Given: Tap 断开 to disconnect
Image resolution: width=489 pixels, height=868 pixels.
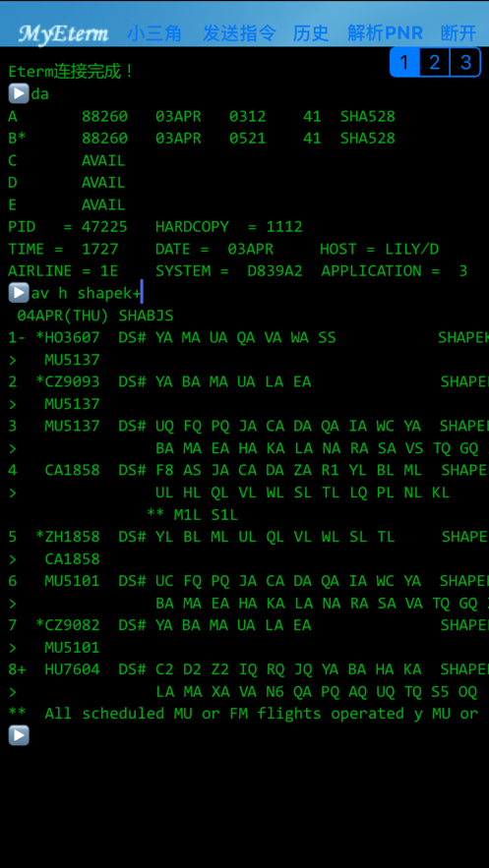Looking at the screenshot, I should [458, 33].
